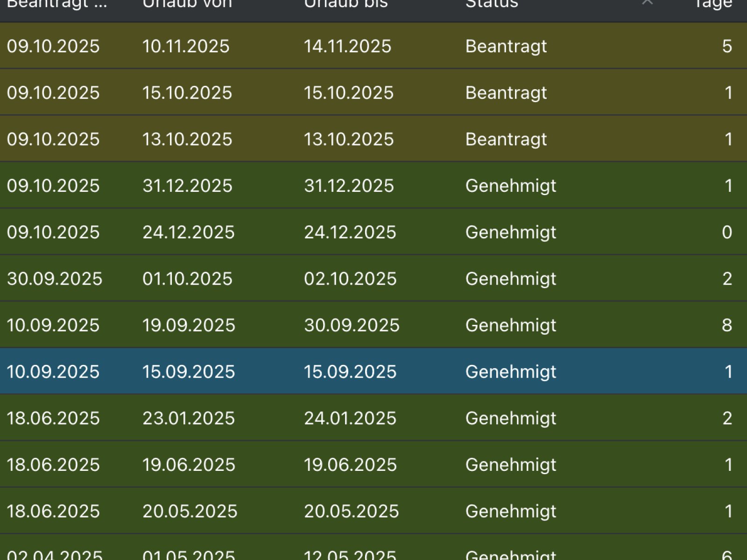Click the request date 30.09.2025 cell
The height and width of the screenshot is (560, 747).
pyautogui.click(x=55, y=279)
